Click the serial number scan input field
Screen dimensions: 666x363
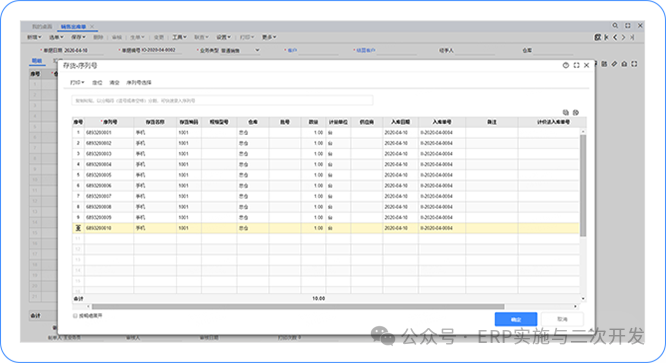point(222,101)
